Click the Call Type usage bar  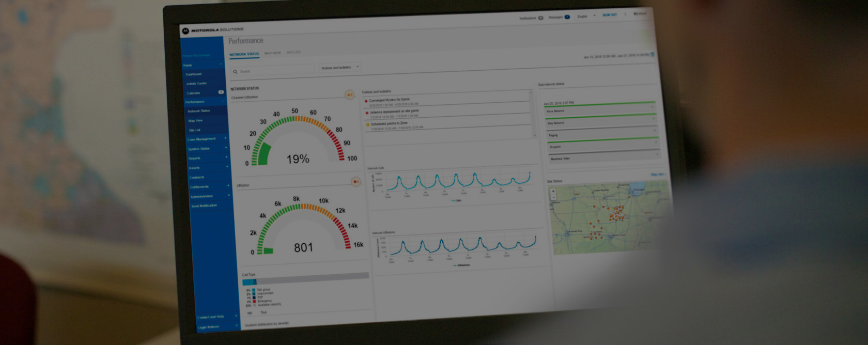[305, 279]
